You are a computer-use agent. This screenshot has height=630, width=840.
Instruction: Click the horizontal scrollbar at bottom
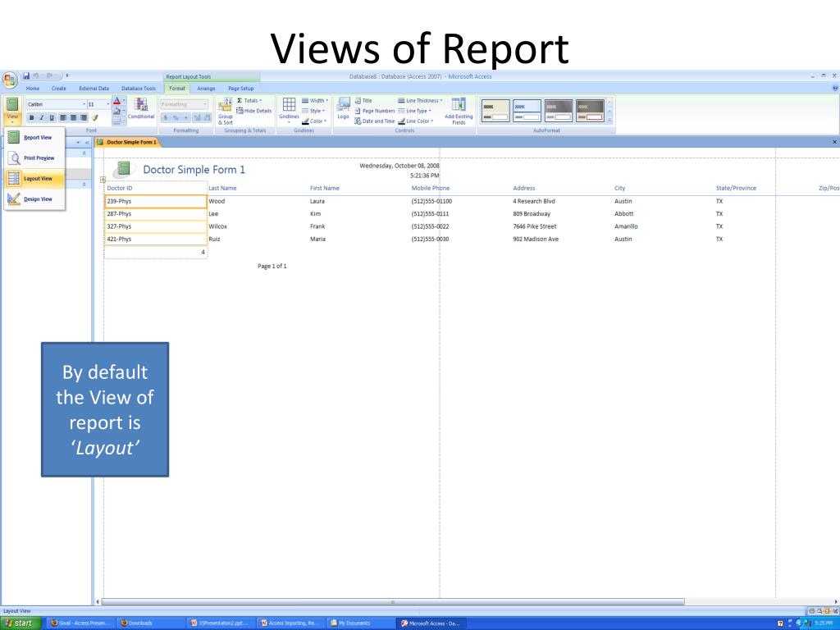(393, 602)
